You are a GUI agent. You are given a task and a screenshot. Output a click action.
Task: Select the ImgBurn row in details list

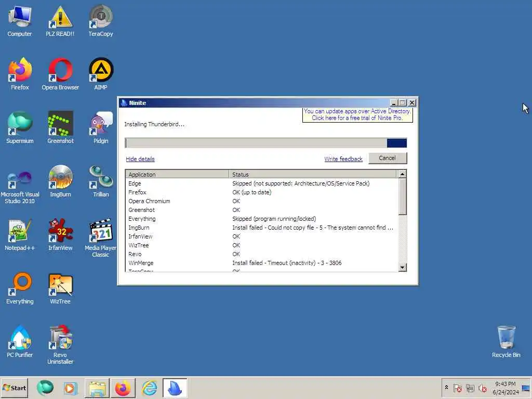click(x=261, y=228)
